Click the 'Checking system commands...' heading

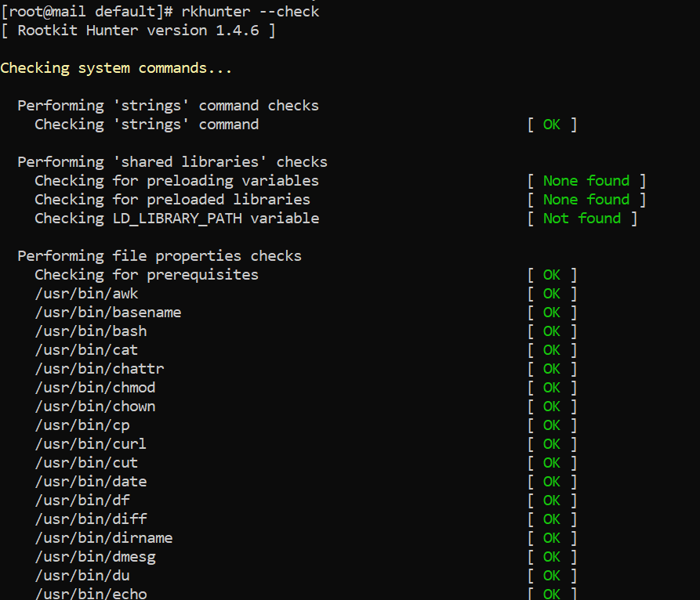[x=116, y=68]
